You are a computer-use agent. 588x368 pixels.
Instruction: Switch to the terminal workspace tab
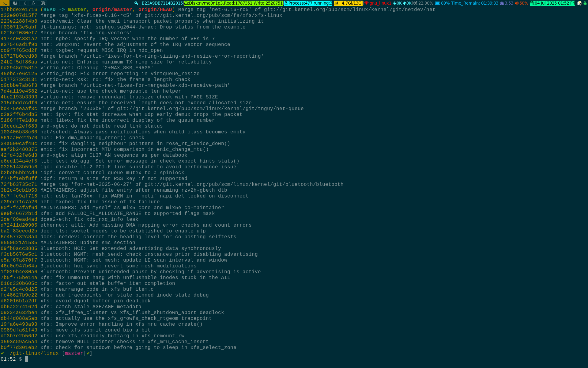click(5, 3)
